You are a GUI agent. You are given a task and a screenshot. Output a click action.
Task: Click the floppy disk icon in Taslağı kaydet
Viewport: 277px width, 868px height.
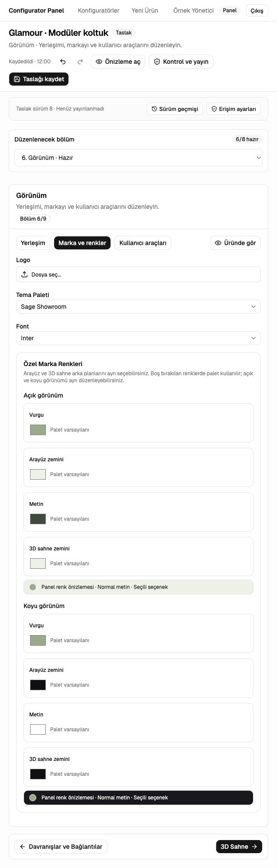17,79
